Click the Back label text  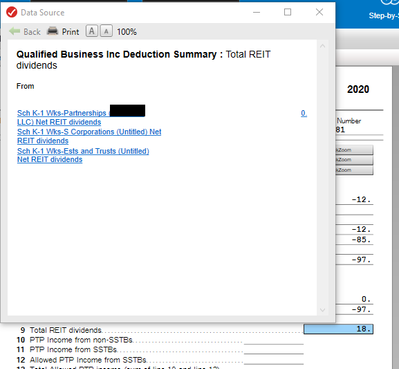[x=32, y=32]
